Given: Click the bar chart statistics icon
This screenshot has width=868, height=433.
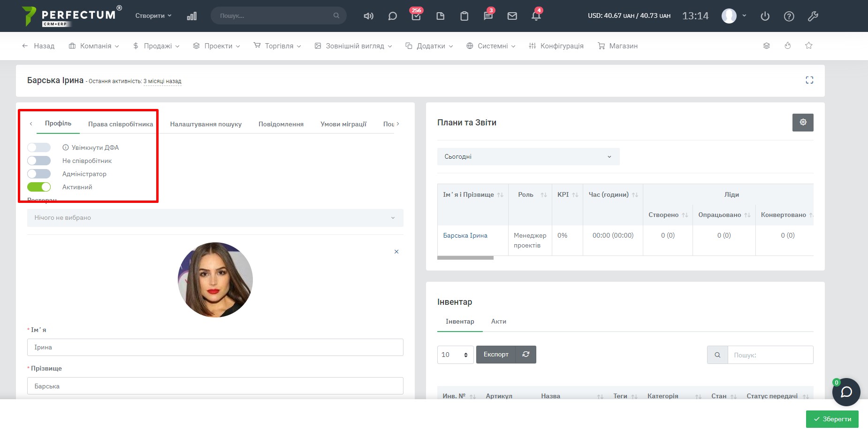Looking at the screenshot, I should tap(191, 16).
